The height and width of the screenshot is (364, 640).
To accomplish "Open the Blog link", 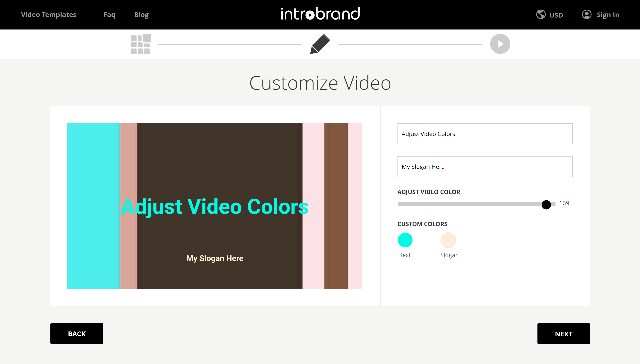I will coord(141,15).
